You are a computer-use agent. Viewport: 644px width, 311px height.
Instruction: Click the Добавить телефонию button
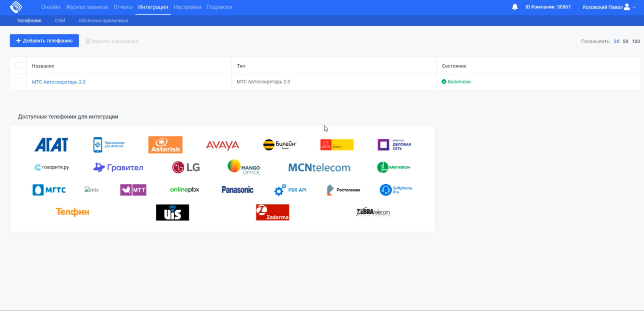44,41
